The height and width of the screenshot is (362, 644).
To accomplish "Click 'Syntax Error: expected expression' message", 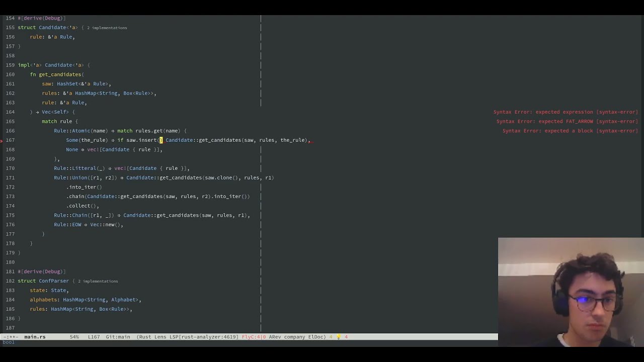I will (566, 112).
